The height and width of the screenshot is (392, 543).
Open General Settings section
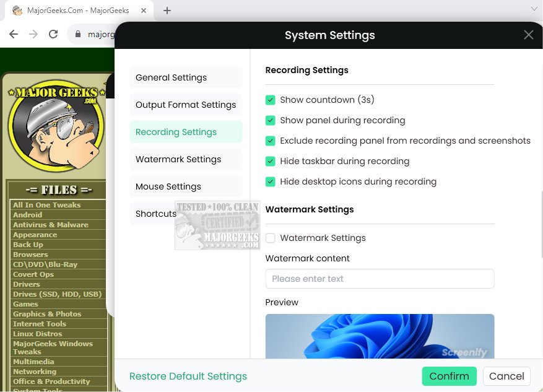click(x=186, y=77)
